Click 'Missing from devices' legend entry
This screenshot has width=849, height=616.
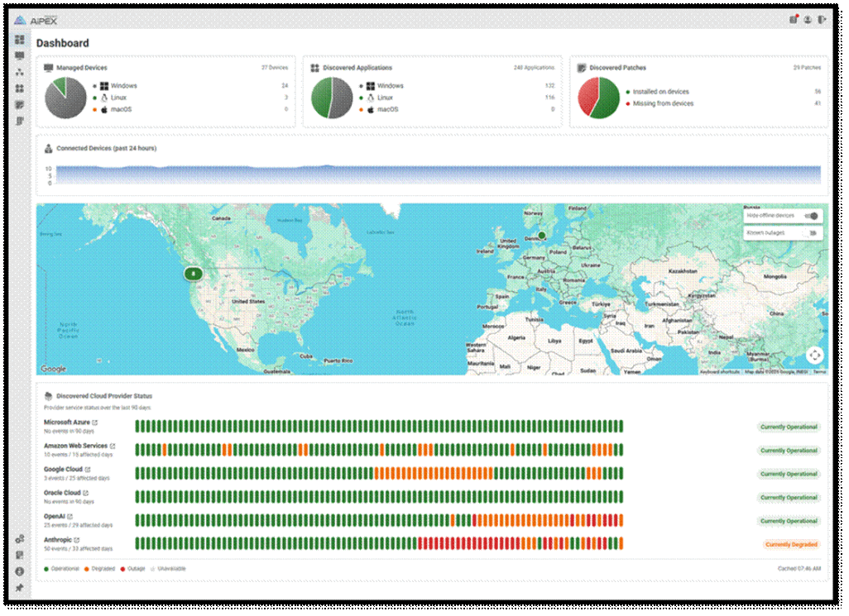point(660,104)
